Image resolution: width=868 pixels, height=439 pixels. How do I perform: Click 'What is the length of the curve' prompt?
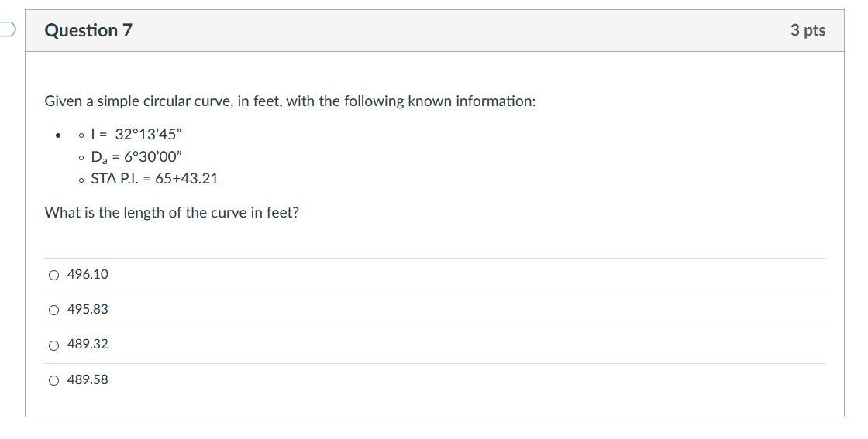pyautogui.click(x=171, y=212)
